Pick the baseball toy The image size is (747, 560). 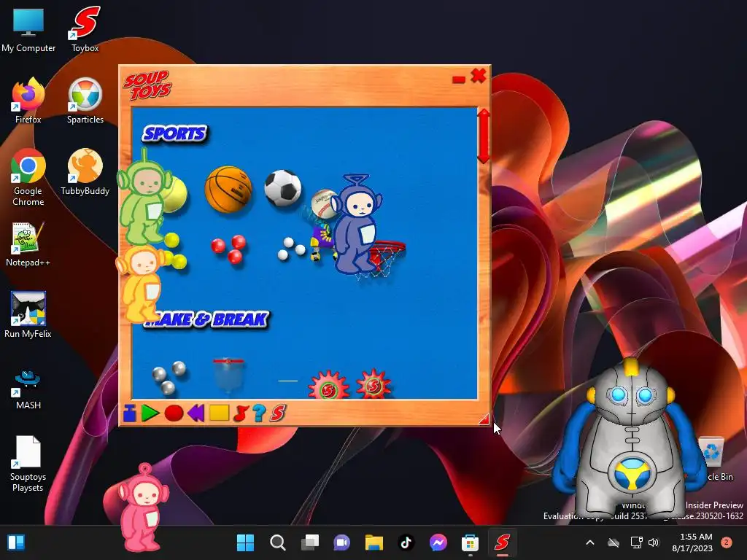[x=323, y=203]
